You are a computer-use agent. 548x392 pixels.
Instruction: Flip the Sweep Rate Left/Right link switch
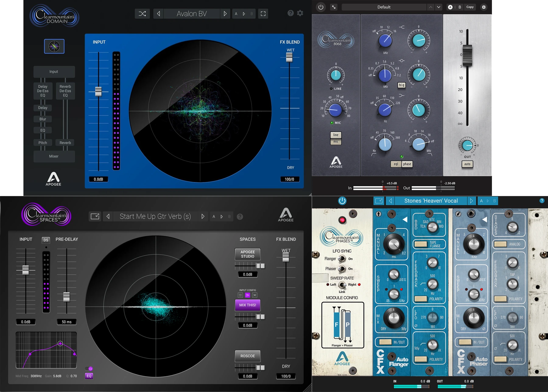tap(342, 285)
